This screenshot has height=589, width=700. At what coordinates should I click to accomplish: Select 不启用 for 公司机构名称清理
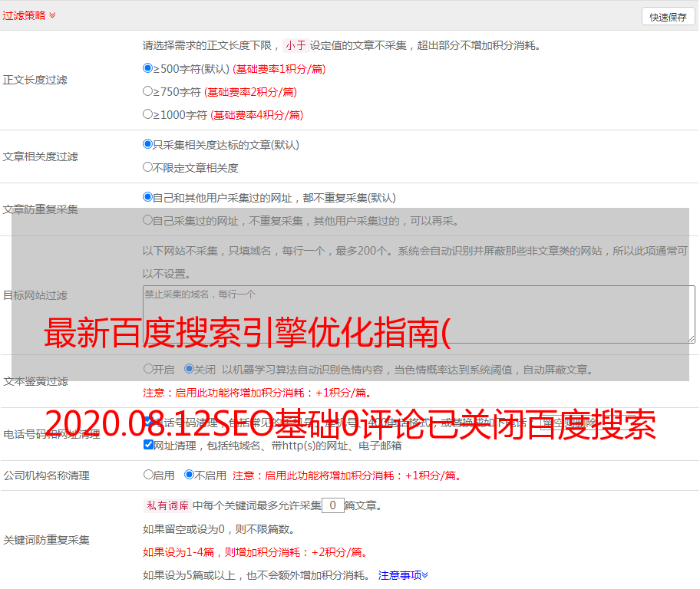(x=189, y=474)
